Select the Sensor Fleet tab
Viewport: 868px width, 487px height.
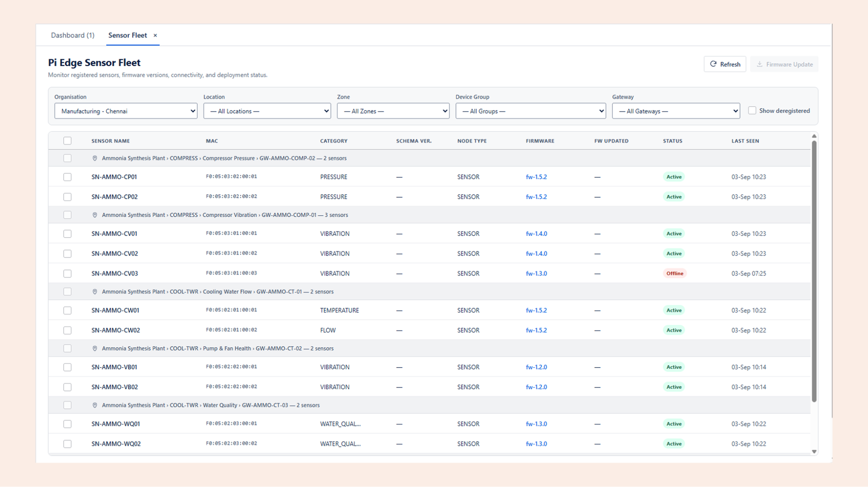point(128,35)
